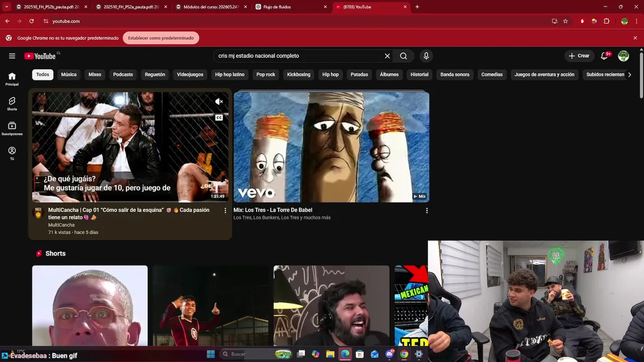This screenshot has width=644, height=362.
Task: Open the red hand extension icon
Action: pos(582,21)
